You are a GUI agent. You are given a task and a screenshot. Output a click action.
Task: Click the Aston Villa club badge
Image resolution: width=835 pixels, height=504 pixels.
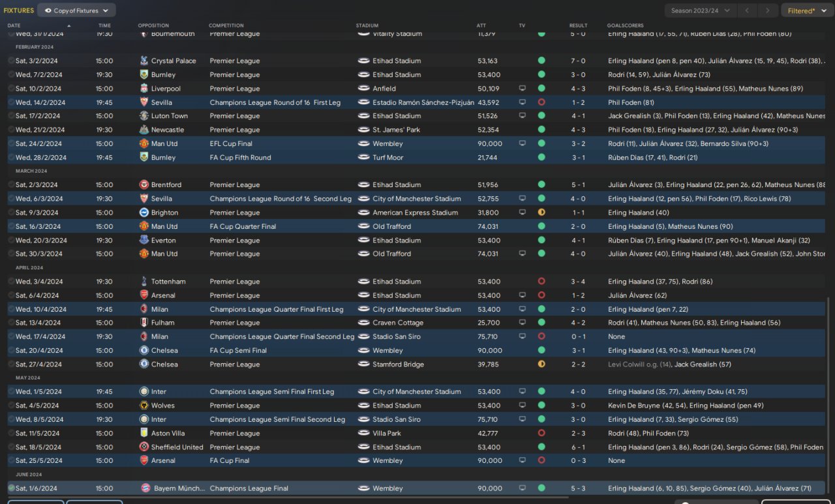point(144,433)
